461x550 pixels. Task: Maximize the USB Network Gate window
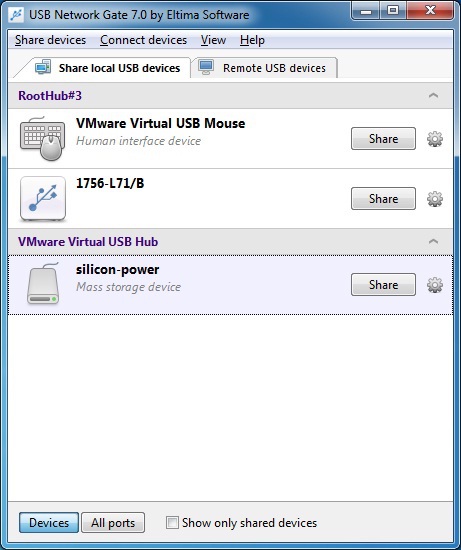click(x=393, y=12)
